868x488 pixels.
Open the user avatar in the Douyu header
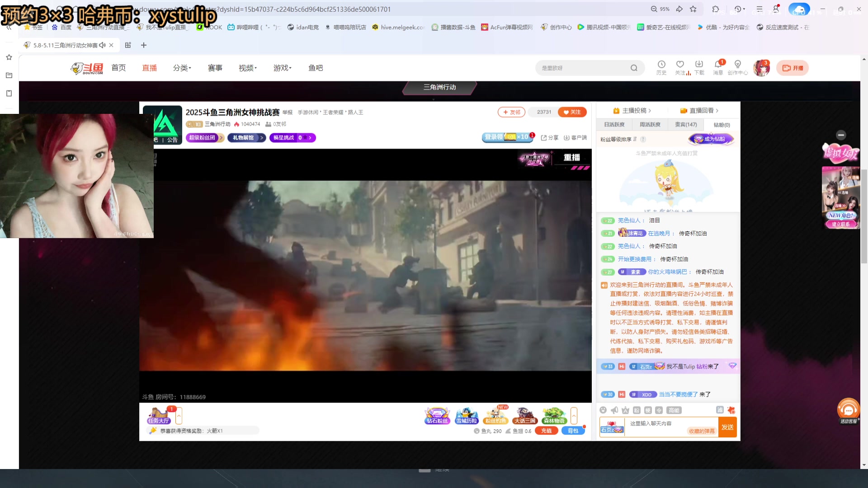761,68
